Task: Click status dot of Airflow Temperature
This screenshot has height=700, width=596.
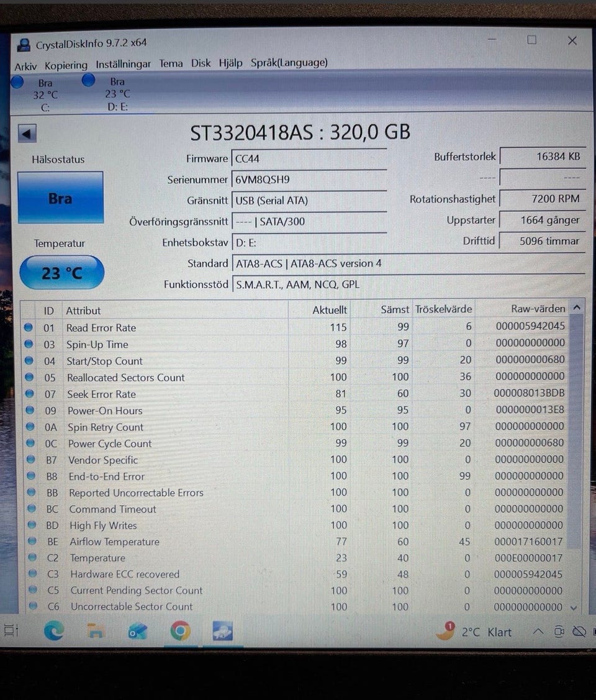Action: click(x=32, y=540)
